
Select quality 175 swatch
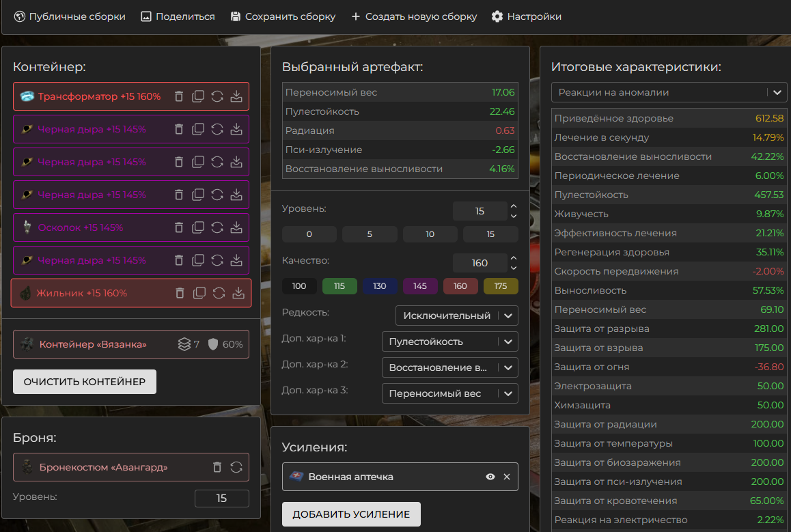pos(501,286)
